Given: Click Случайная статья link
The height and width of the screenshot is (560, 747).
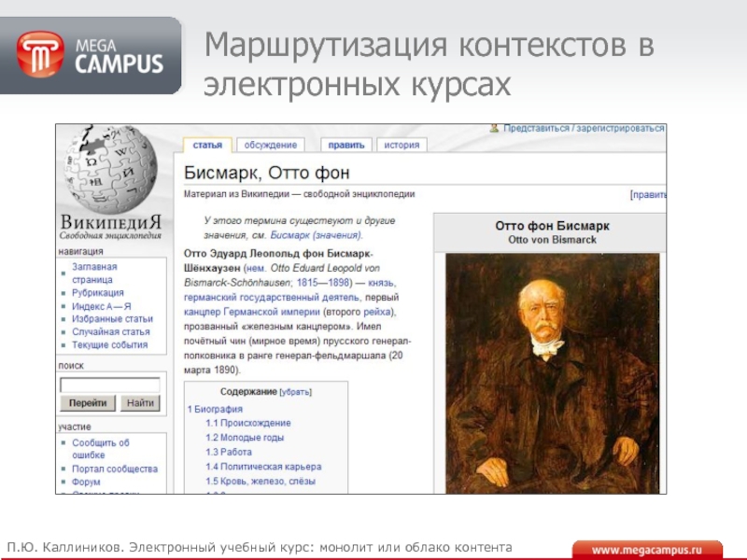Looking at the screenshot, I should [110, 332].
